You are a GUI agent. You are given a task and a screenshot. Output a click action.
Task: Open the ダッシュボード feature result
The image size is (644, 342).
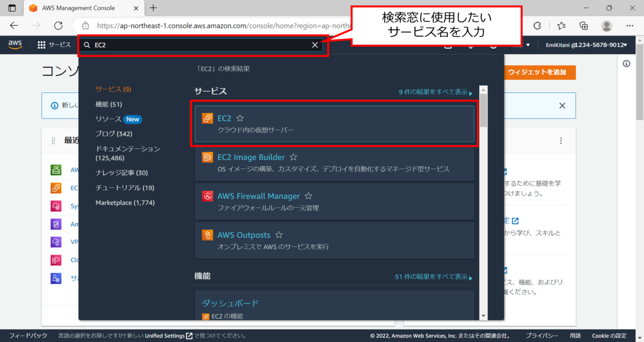pos(230,303)
